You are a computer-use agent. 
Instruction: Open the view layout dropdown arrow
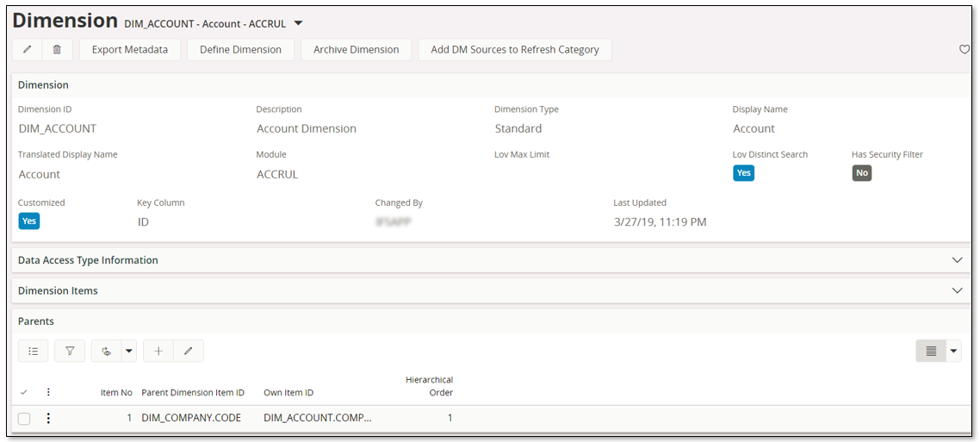[x=953, y=351]
